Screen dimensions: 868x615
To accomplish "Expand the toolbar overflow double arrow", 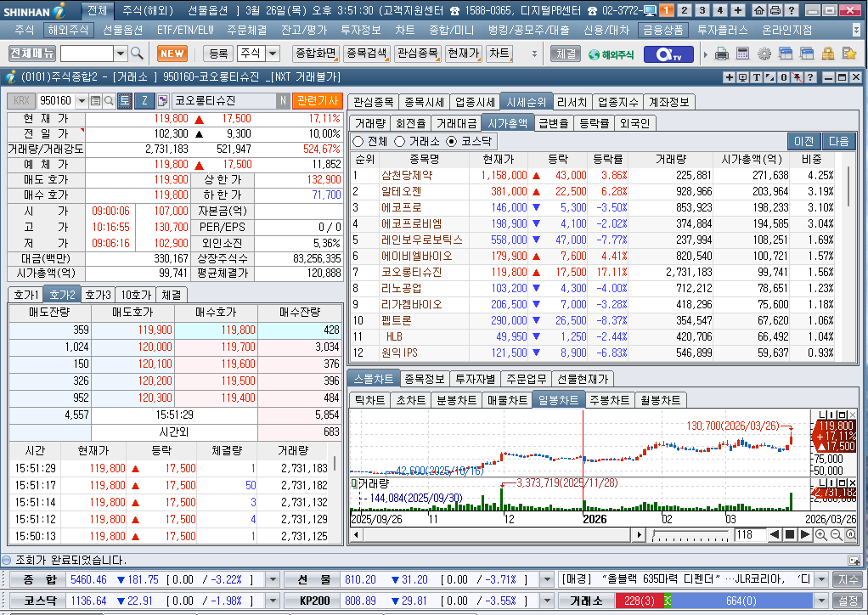I will (534, 54).
